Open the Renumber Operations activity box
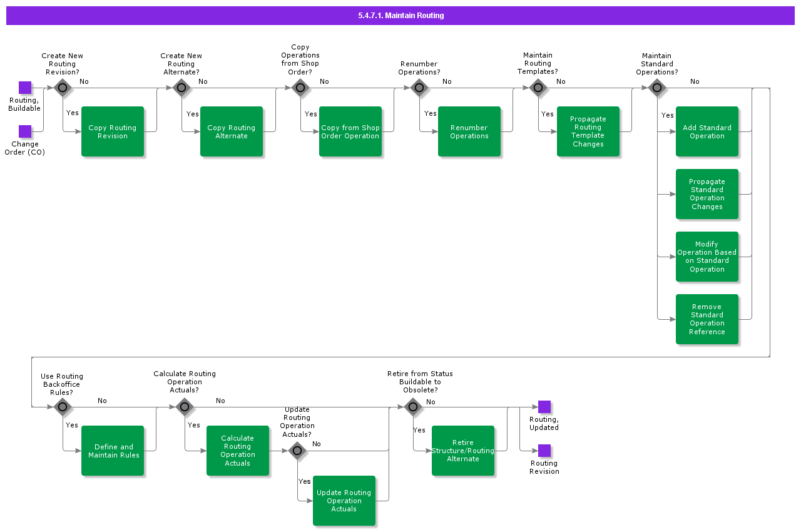The height and width of the screenshot is (532, 801). click(x=469, y=131)
